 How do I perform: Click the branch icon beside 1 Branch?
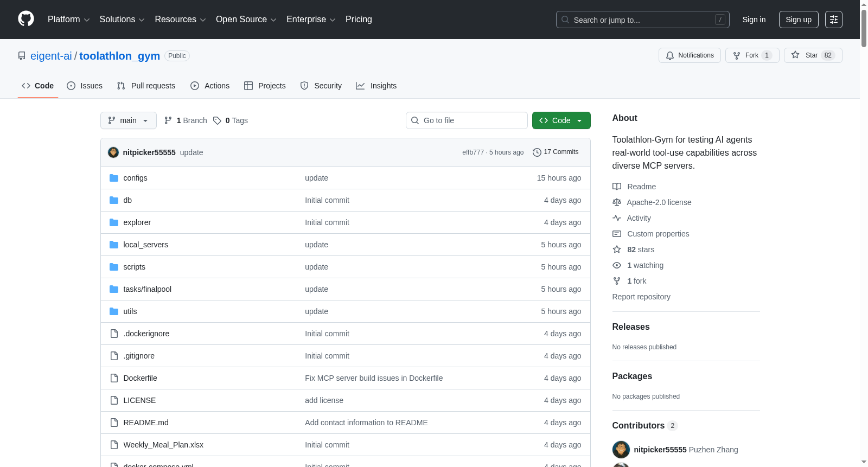coord(168,120)
